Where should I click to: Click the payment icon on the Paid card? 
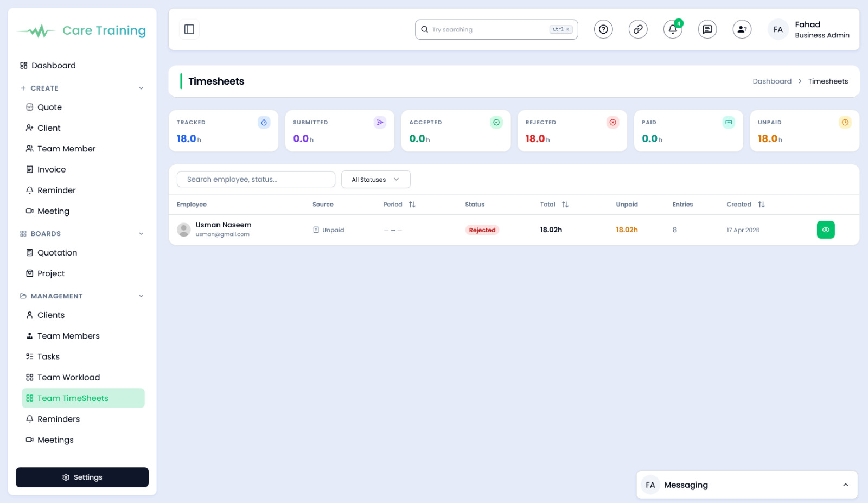point(728,122)
